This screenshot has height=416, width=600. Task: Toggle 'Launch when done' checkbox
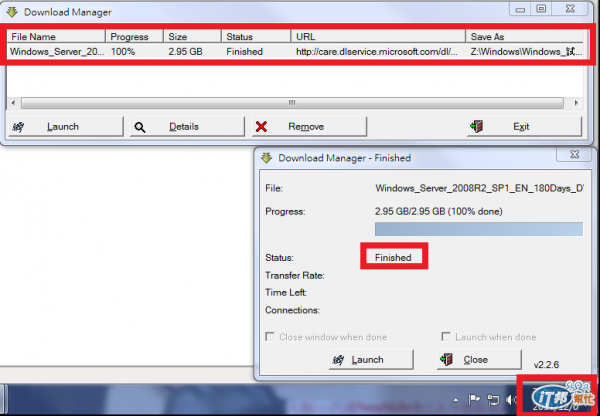[x=446, y=337]
